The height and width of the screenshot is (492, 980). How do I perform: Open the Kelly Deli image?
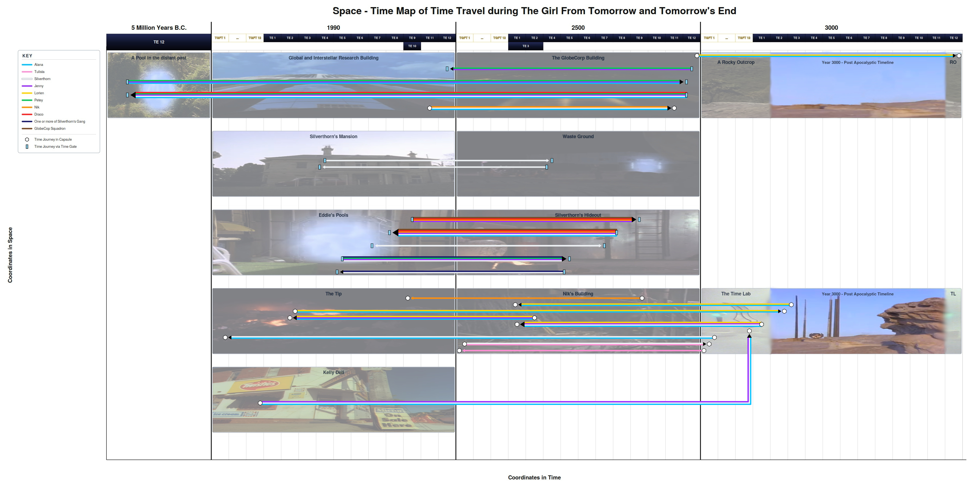pyautogui.click(x=334, y=400)
